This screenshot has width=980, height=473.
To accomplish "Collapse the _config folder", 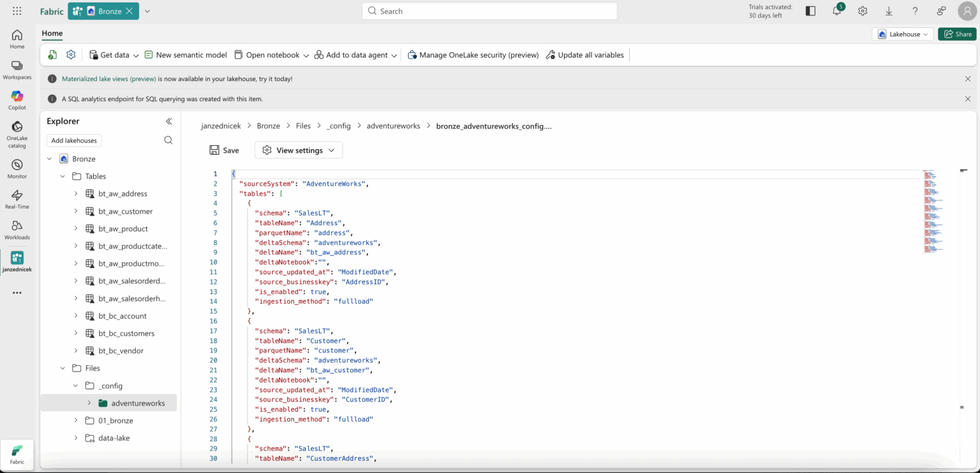I will [75, 386].
